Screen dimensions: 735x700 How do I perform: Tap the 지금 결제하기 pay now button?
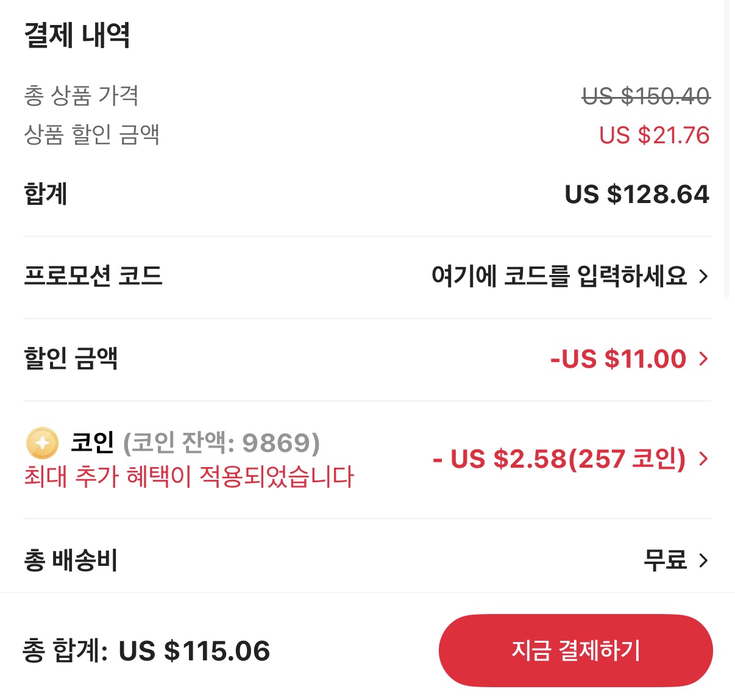coord(575,650)
